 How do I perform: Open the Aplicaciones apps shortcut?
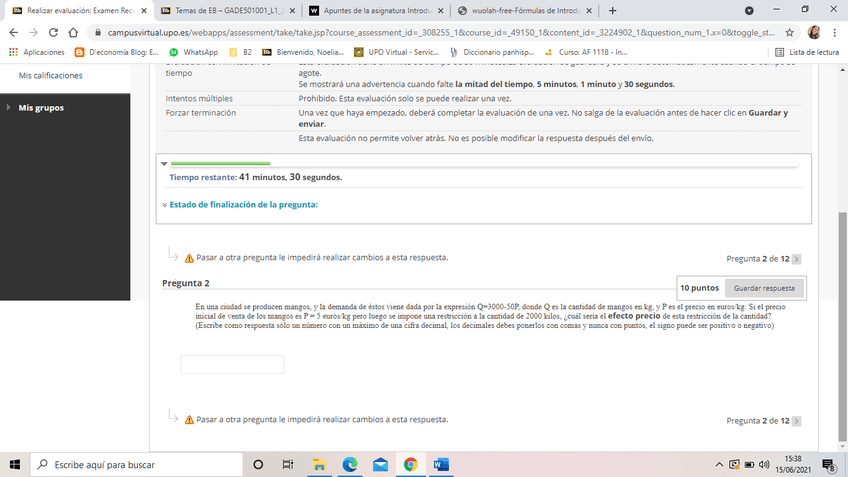[x=36, y=52]
